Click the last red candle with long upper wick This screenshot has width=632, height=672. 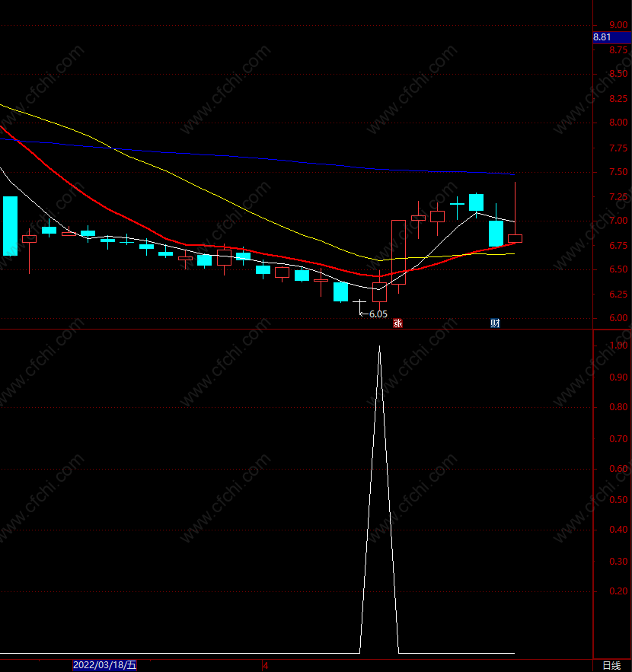515,238
